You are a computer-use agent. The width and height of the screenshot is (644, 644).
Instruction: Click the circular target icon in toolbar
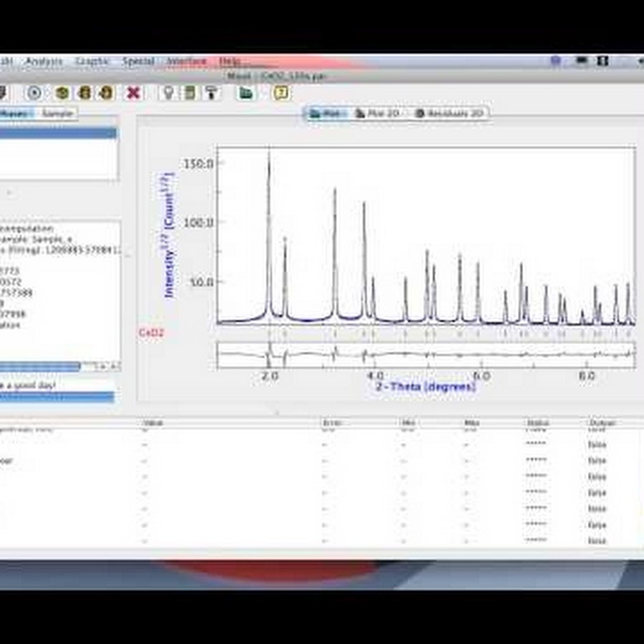(34, 92)
